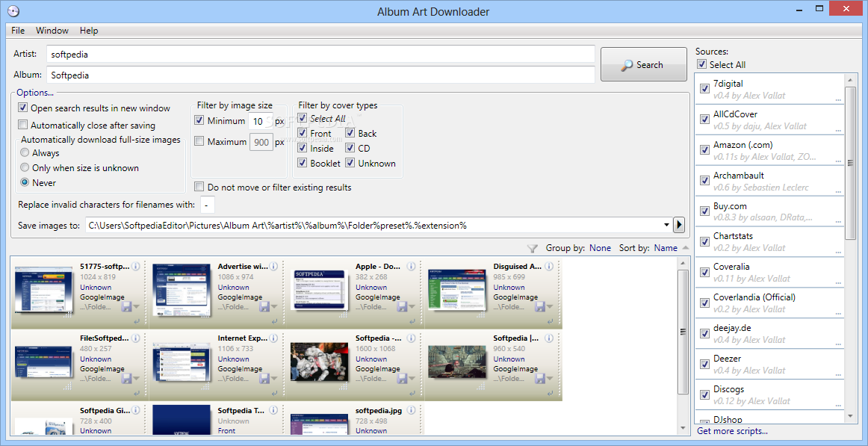Open info for the softpedia.jpg result

pyautogui.click(x=412, y=410)
